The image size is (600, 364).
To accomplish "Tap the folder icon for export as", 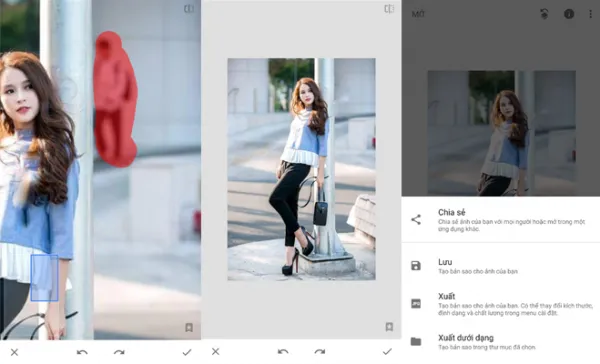I will pyautogui.click(x=416, y=341).
